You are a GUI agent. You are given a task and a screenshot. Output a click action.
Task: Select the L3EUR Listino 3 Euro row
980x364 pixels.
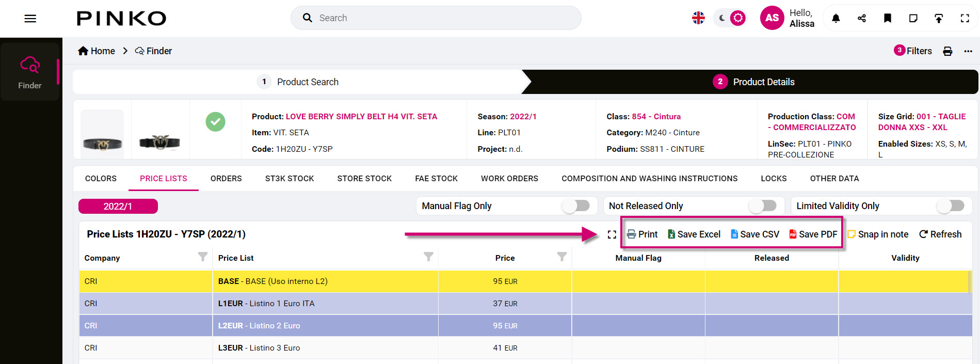click(525, 348)
